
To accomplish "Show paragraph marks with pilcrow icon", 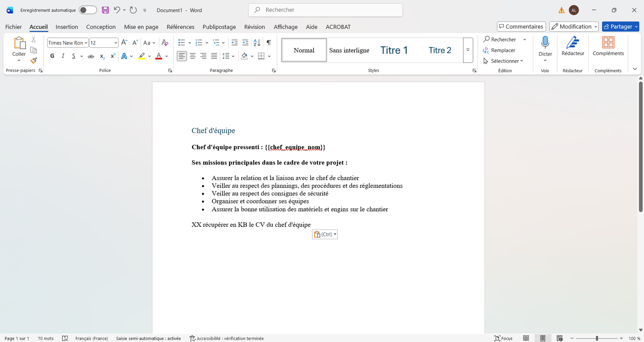I will pos(269,43).
